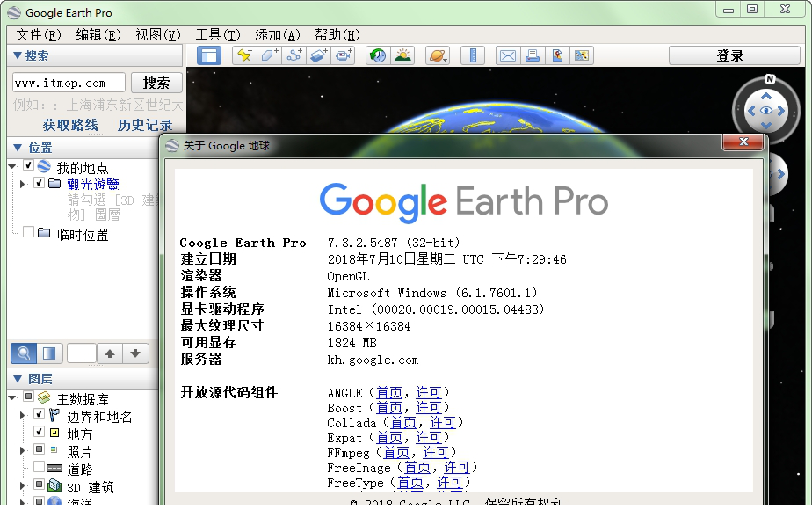
Task: Open the 视图(V) menu
Action: [x=158, y=34]
